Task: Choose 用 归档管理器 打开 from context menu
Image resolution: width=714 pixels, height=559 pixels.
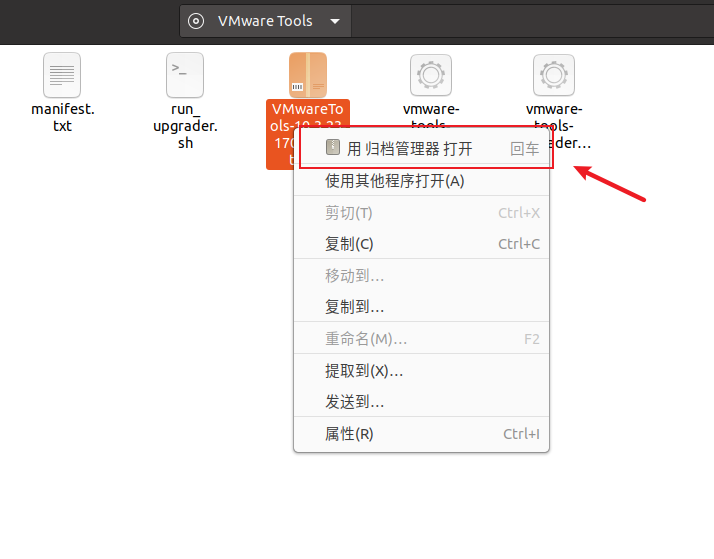Action: pyautogui.click(x=422, y=148)
